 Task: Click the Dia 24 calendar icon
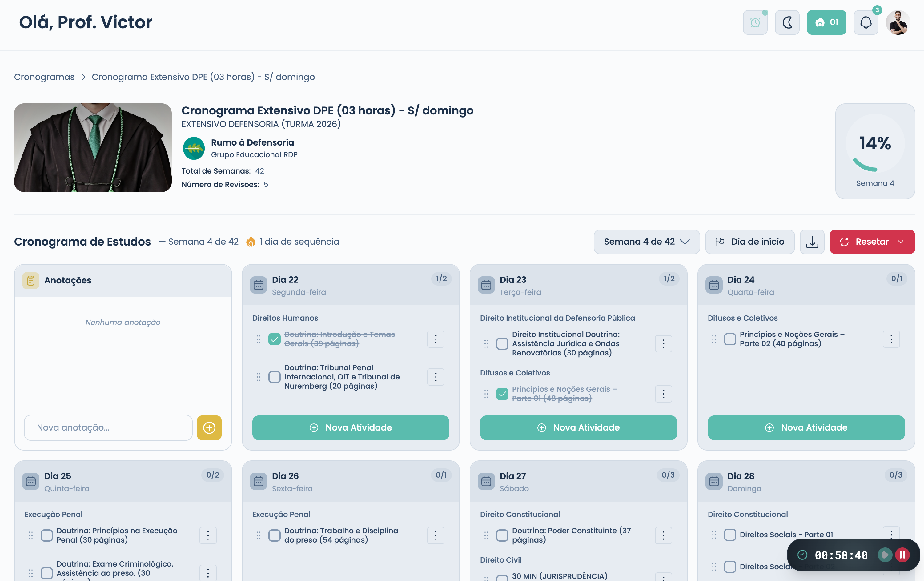pyautogui.click(x=714, y=285)
